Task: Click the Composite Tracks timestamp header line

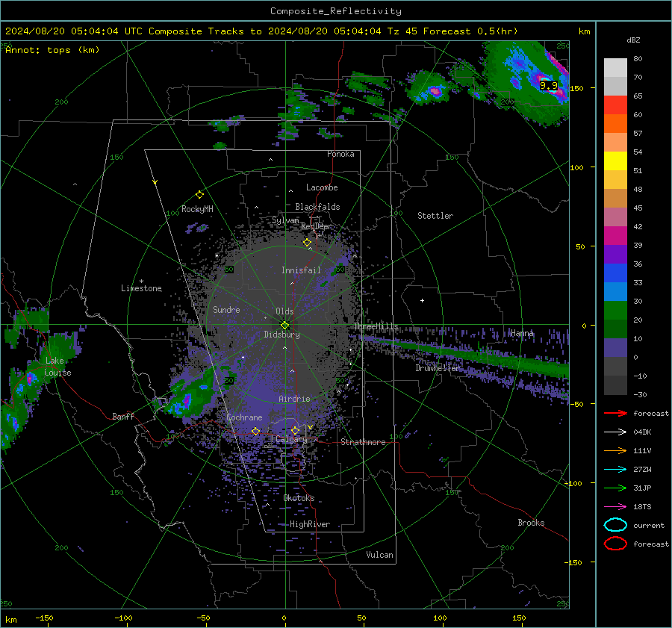Action: pyautogui.click(x=261, y=31)
